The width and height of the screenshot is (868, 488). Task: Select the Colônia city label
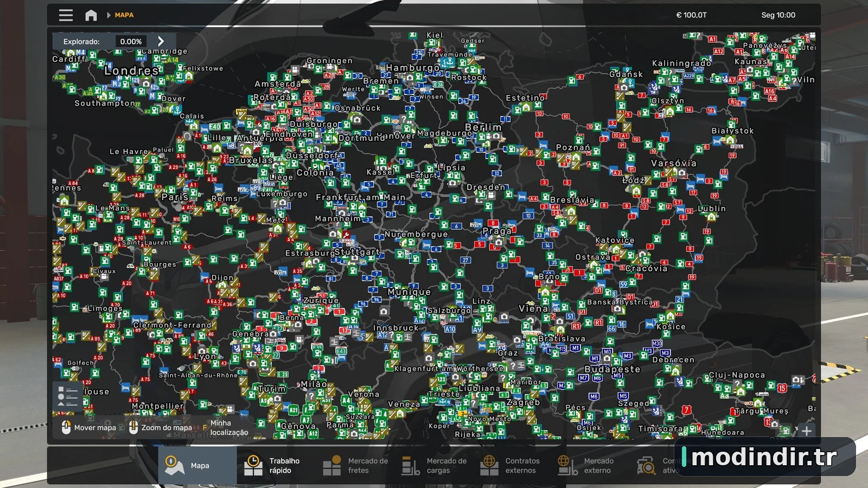click(x=315, y=172)
